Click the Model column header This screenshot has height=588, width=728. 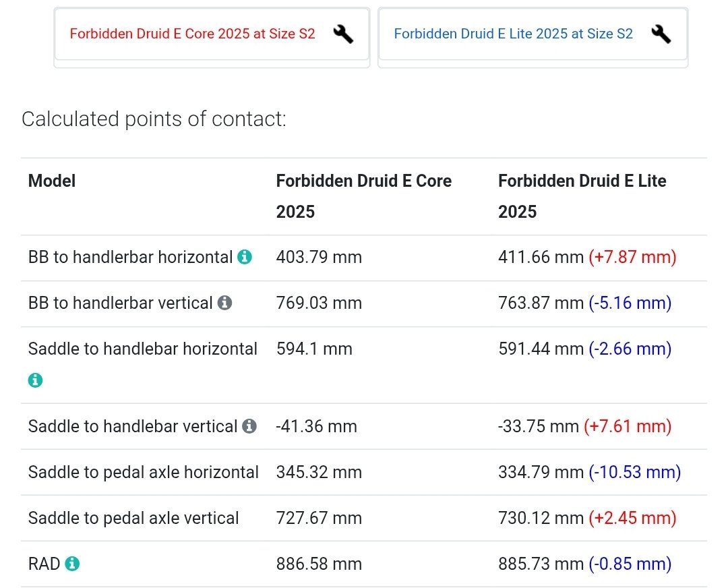(51, 181)
